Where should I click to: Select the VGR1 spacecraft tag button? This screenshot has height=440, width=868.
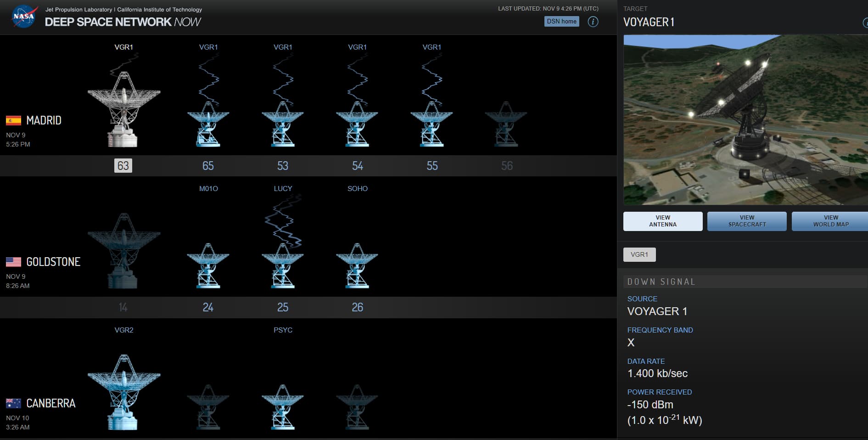(639, 254)
